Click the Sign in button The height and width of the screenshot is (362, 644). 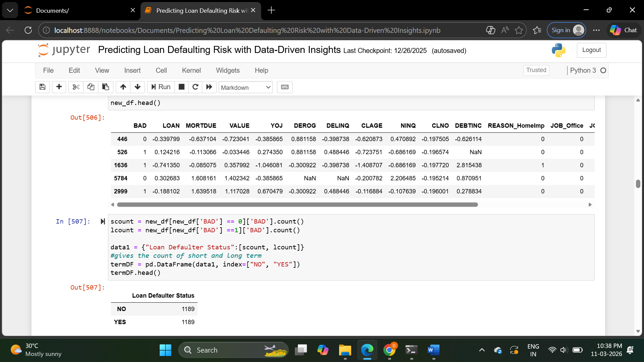(x=566, y=30)
